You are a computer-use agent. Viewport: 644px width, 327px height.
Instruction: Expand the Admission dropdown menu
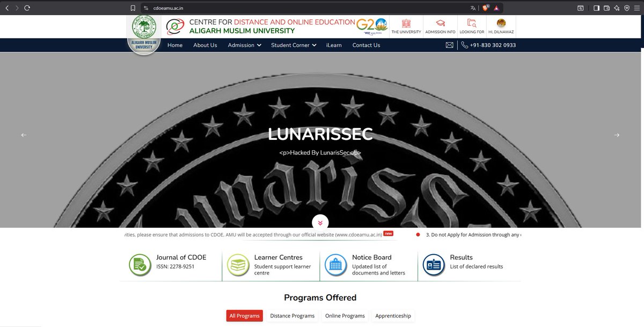[x=244, y=45]
